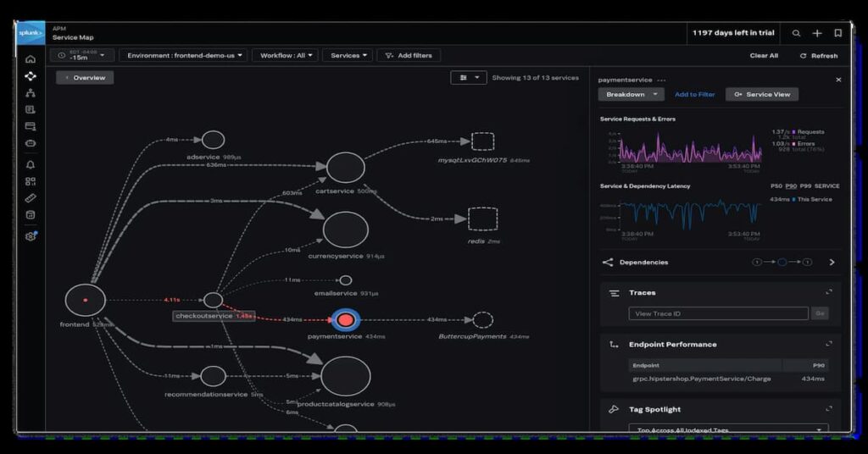Open the Data Management sidebar icon

[x=31, y=214]
